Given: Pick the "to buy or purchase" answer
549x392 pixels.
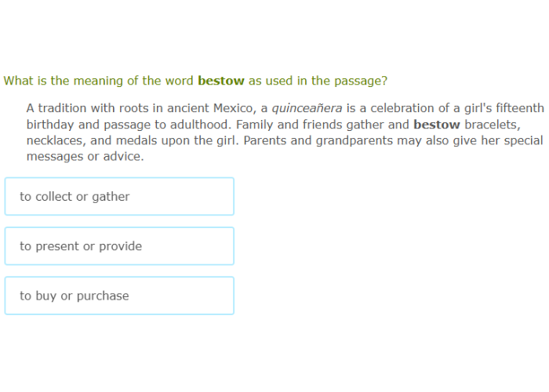Looking at the screenshot, I should pos(119,296).
